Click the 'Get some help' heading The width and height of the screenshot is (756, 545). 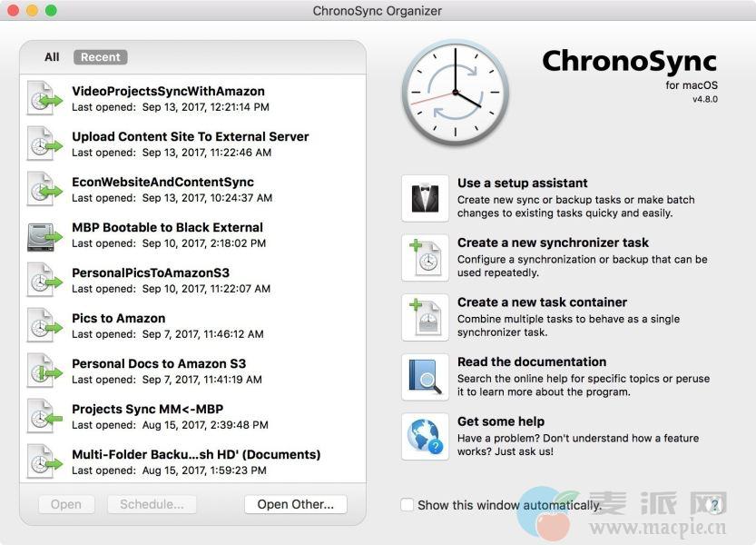pyautogui.click(x=501, y=421)
